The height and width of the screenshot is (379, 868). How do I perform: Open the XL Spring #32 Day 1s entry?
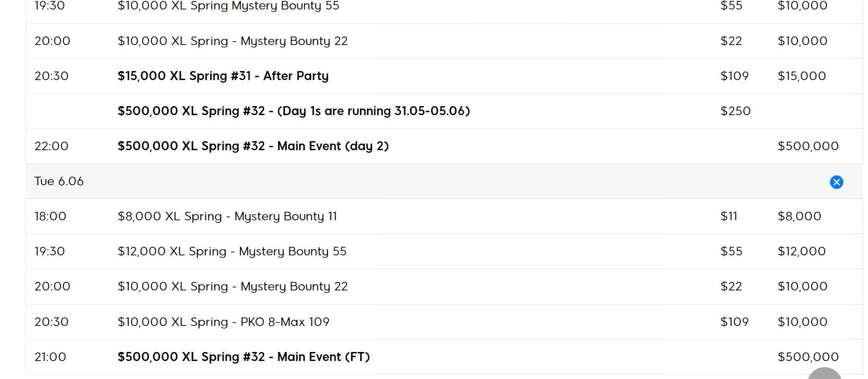293,111
